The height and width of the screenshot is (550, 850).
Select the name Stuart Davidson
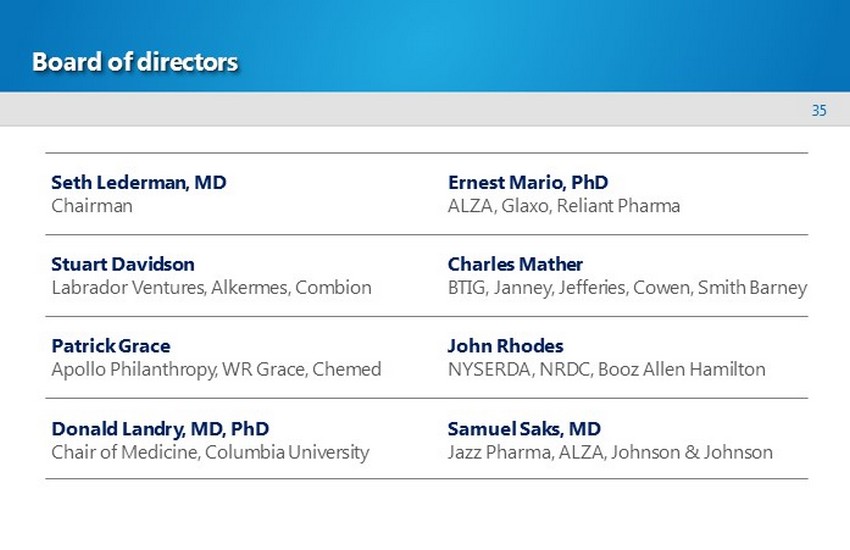[x=123, y=265]
